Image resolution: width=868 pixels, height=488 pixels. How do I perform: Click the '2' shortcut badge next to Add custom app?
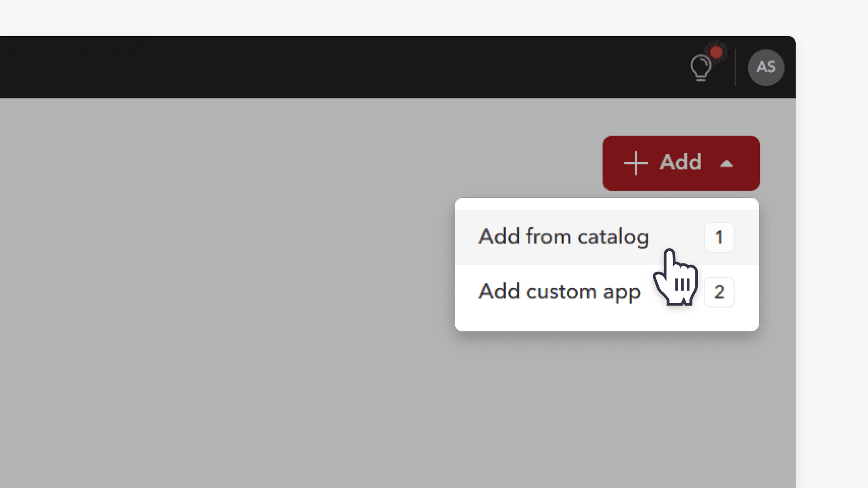(720, 292)
